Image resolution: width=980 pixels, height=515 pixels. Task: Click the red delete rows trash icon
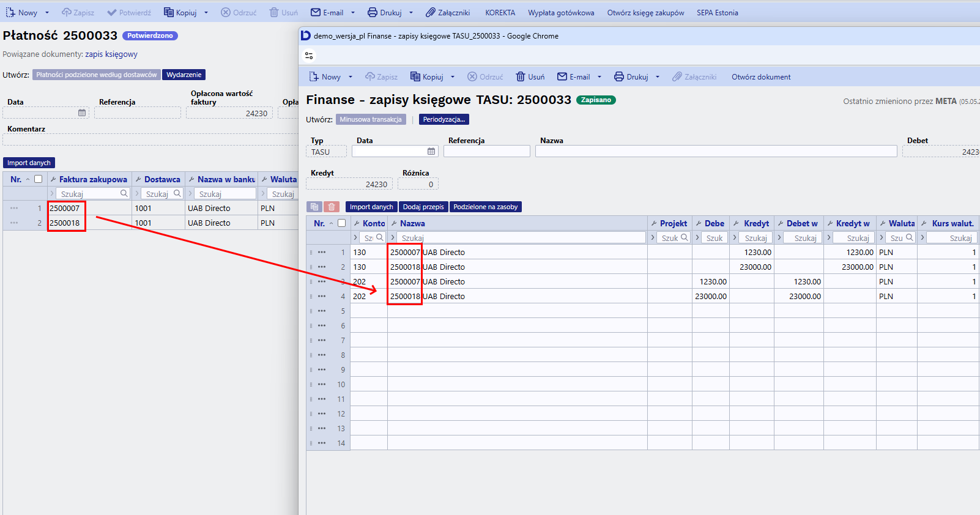pyautogui.click(x=331, y=207)
